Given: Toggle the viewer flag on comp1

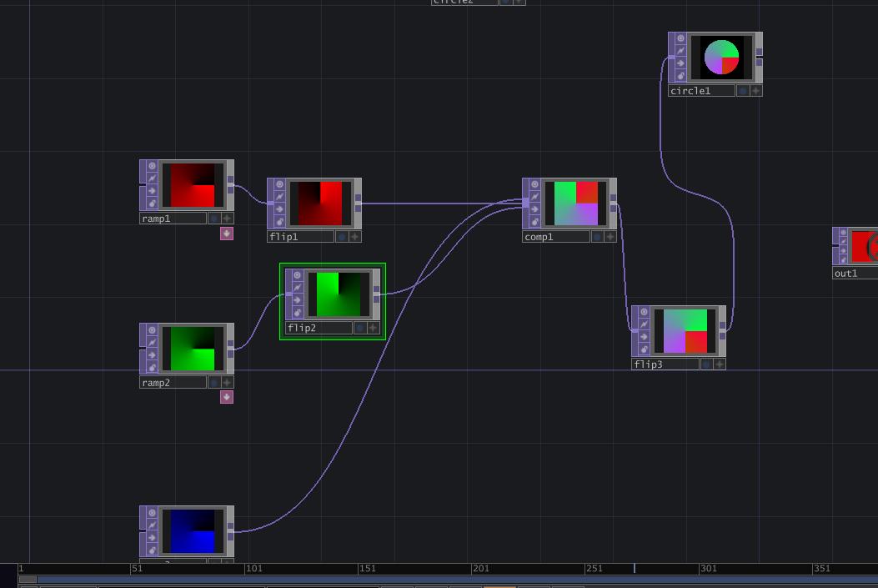Looking at the screenshot, I should click(x=534, y=184).
